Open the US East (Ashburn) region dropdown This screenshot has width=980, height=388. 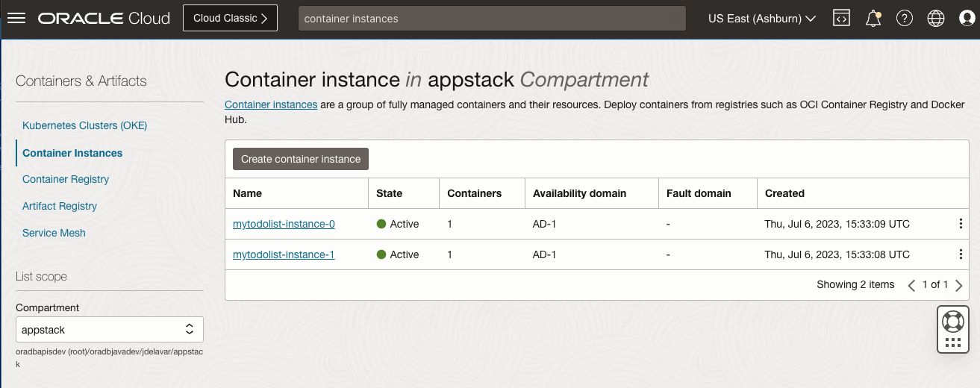point(761,19)
